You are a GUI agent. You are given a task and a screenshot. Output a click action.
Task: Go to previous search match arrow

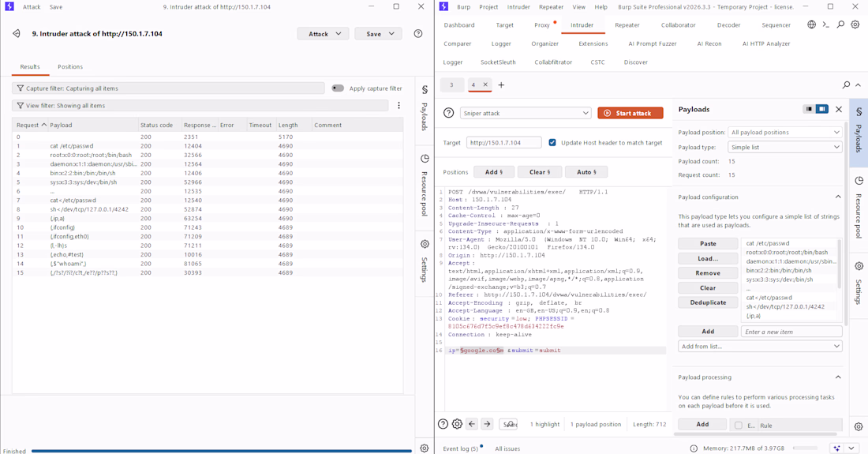click(x=472, y=424)
